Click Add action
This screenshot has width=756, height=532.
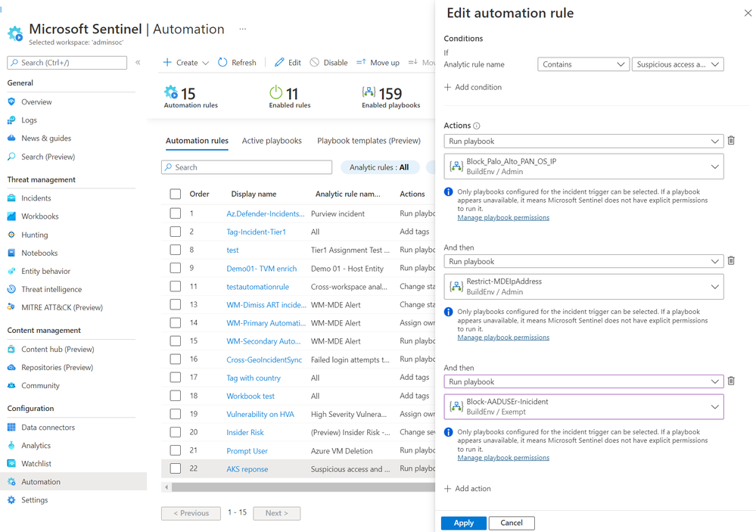click(x=467, y=488)
